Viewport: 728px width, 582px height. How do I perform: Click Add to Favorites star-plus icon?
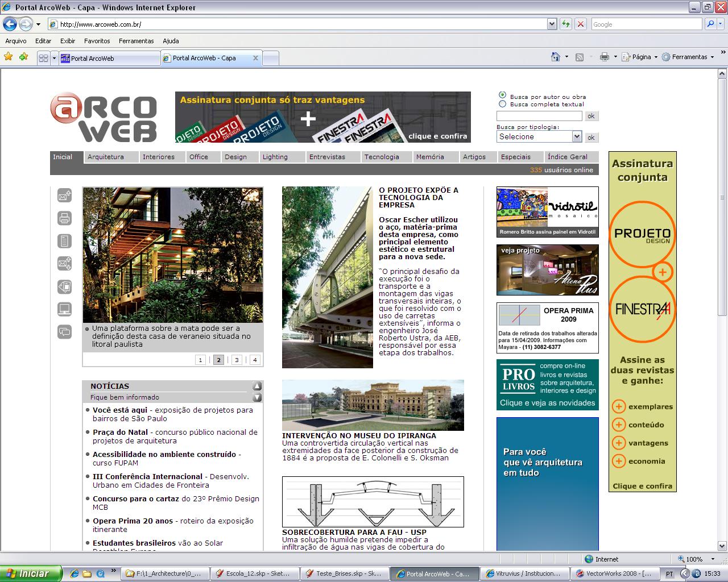23,57
